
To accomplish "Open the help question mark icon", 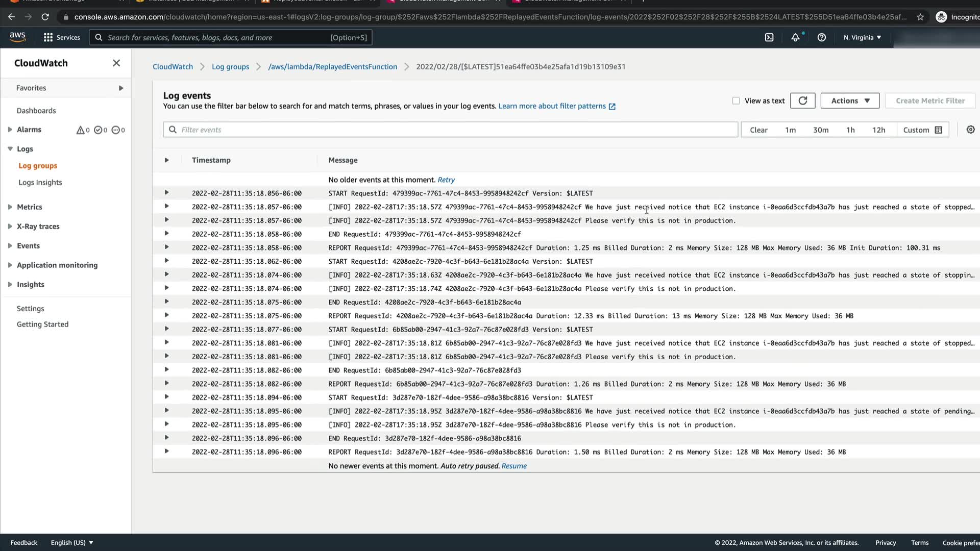I will 821,37.
